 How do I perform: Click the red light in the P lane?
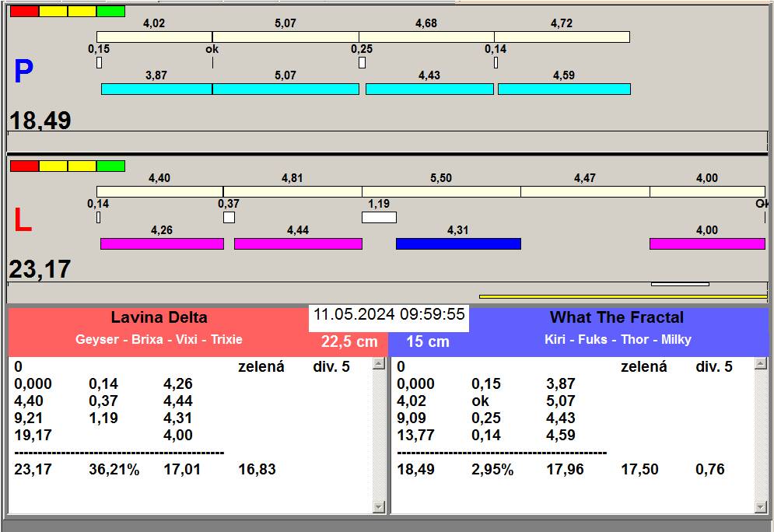24,12
